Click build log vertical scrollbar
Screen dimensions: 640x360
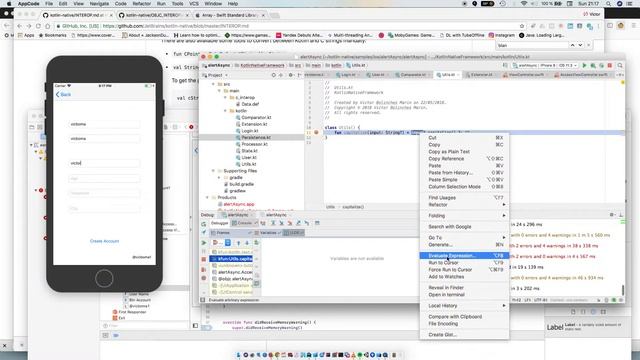tap(622, 290)
